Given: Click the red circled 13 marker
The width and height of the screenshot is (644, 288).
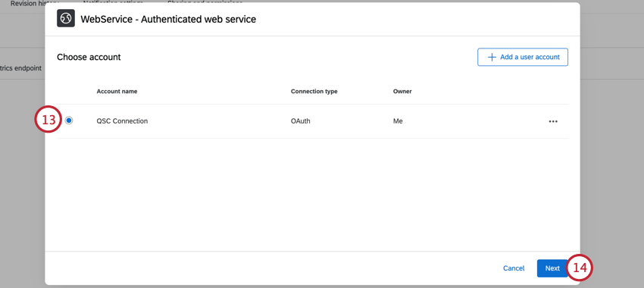Looking at the screenshot, I should tap(48, 120).
